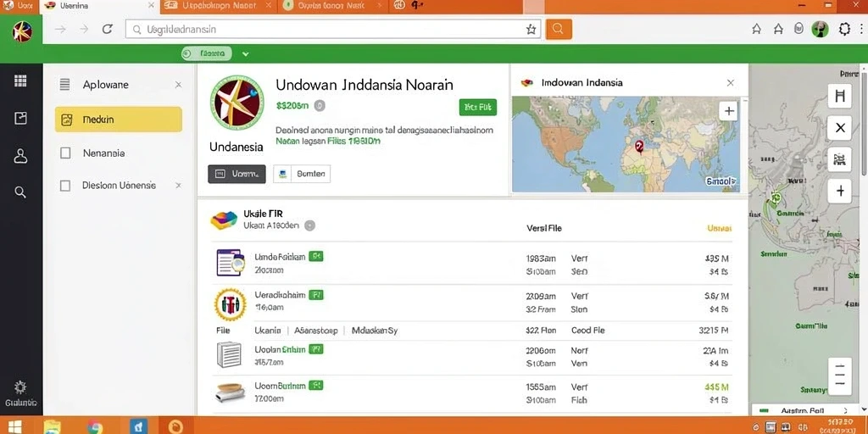The width and height of the screenshot is (868, 434).
Task: Open the three-dot browser menu
Action: tap(862, 30)
